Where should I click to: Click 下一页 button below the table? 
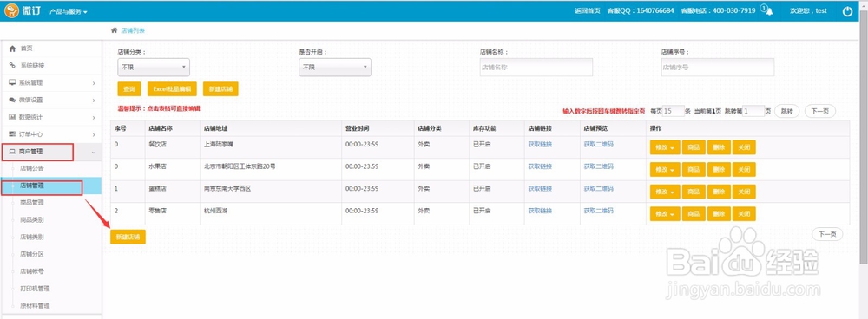tap(827, 234)
